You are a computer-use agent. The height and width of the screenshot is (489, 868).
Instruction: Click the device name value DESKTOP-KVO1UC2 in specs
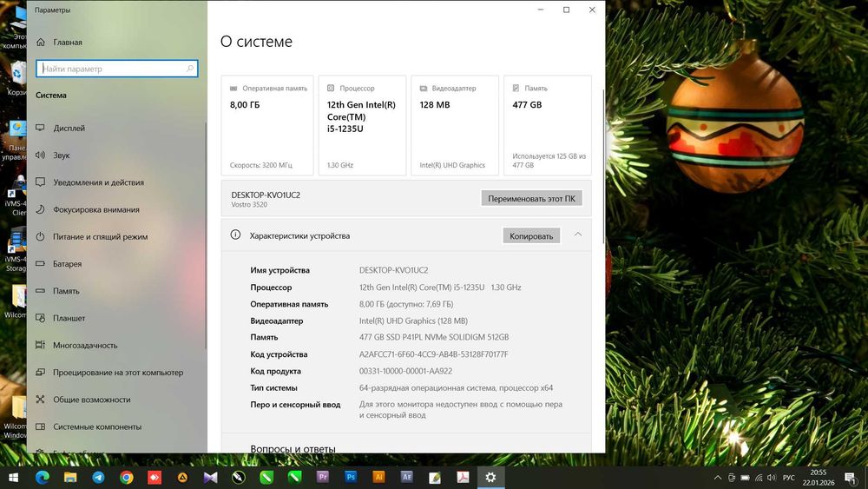pos(393,270)
